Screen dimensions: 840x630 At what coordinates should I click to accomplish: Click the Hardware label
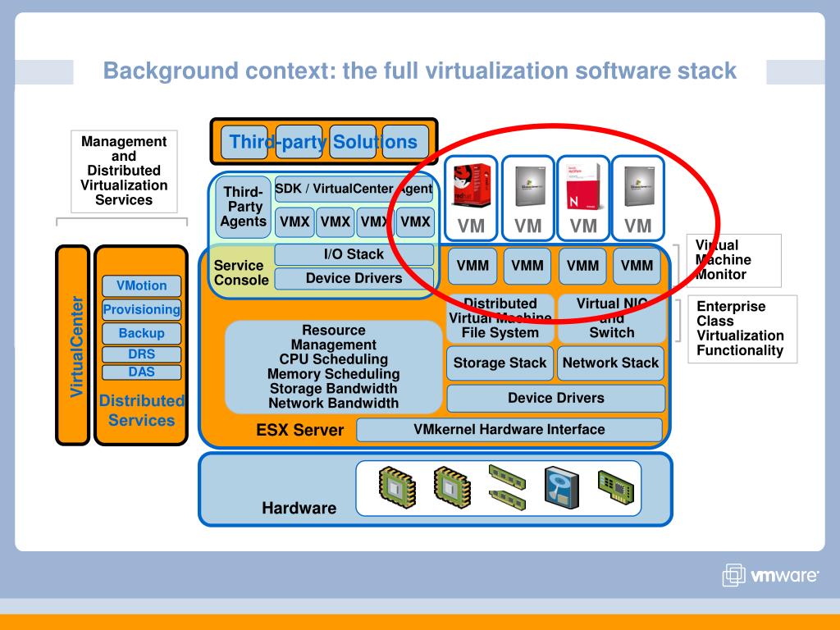pos(299,508)
